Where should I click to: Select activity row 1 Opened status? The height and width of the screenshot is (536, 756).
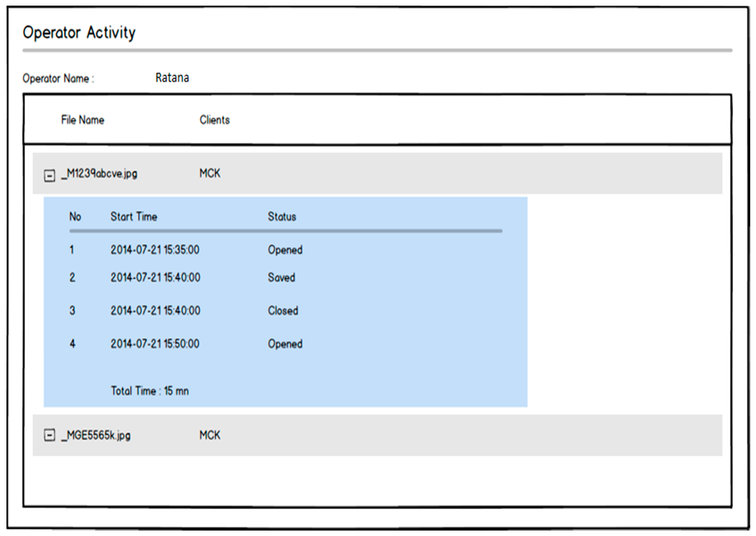[285, 250]
